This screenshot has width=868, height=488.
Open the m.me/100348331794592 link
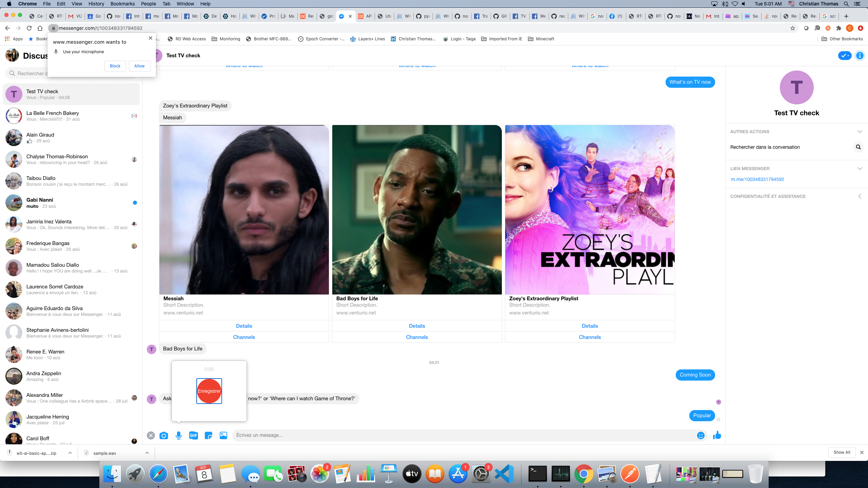pos(757,179)
